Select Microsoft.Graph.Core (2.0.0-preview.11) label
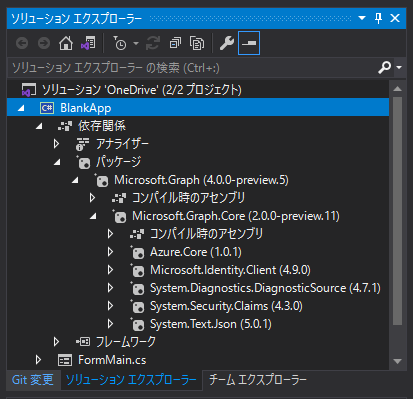The width and height of the screenshot is (413, 399). [x=236, y=216]
